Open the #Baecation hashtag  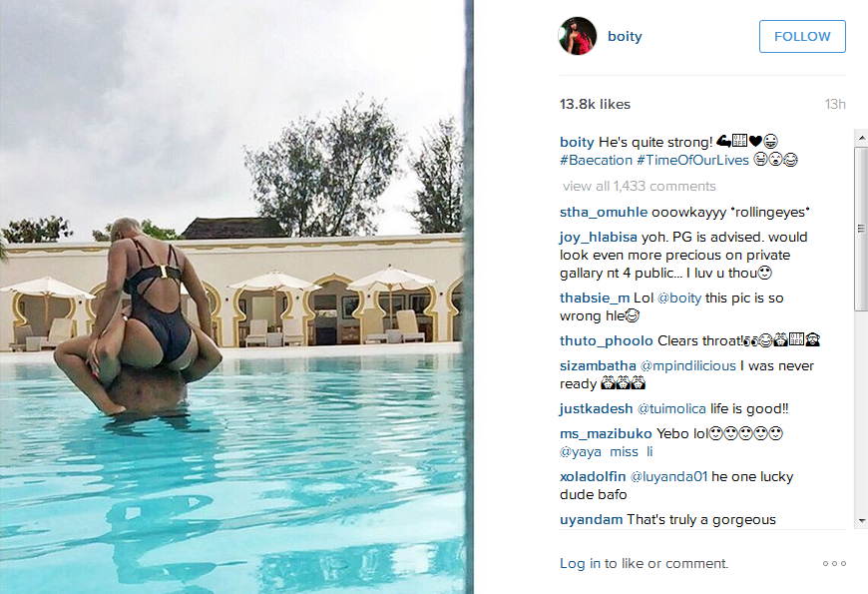[596, 160]
